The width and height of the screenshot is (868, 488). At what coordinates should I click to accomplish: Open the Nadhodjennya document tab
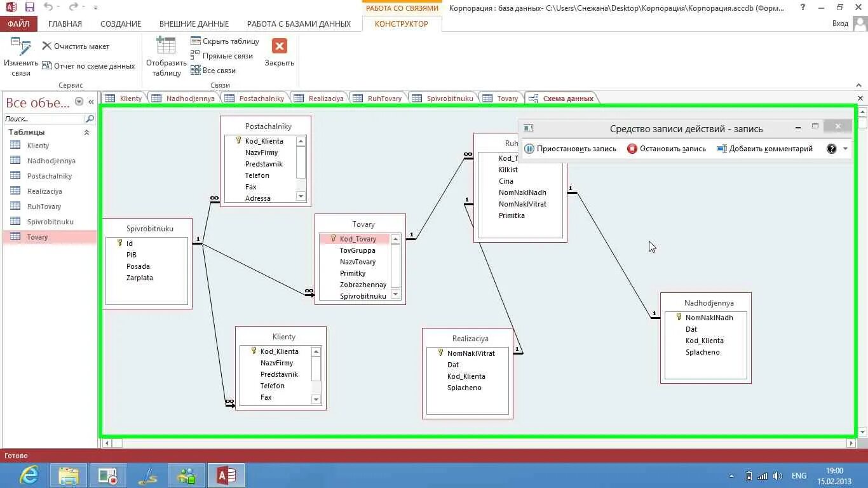(x=184, y=98)
